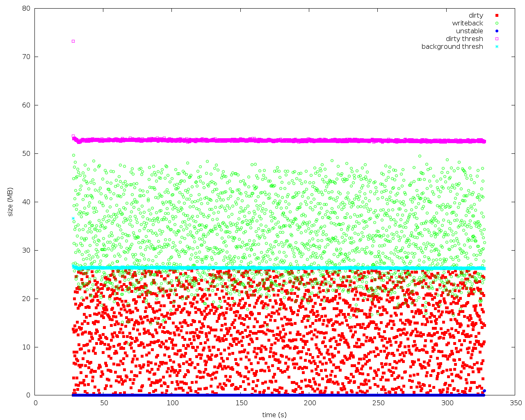Click the y-axis tick label 50

click(x=26, y=153)
